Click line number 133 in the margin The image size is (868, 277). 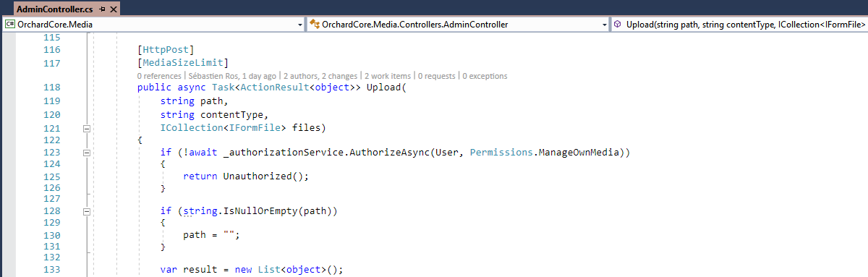pyautogui.click(x=51, y=269)
